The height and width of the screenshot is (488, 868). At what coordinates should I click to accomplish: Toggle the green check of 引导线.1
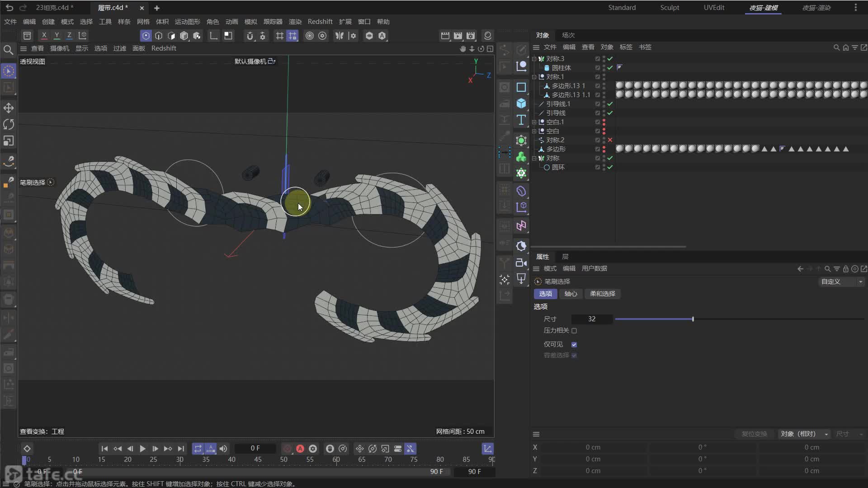(x=610, y=104)
